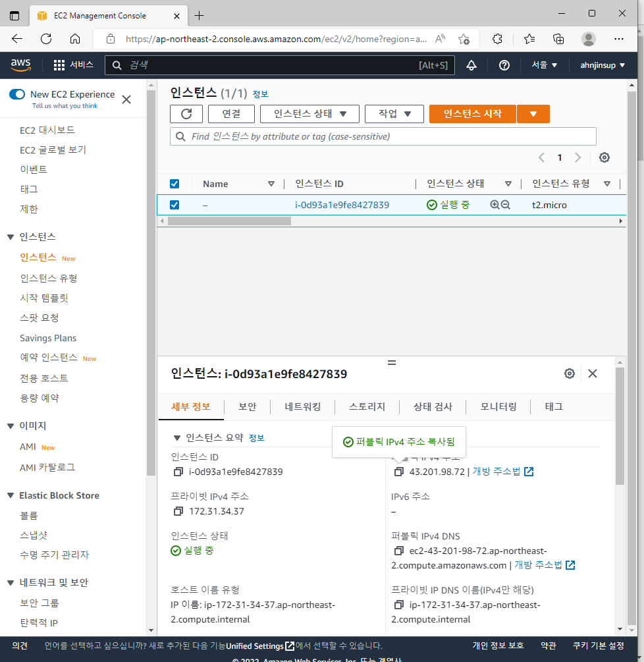
Task: Open 볼륨 in sidebar
Action: [x=29, y=516]
